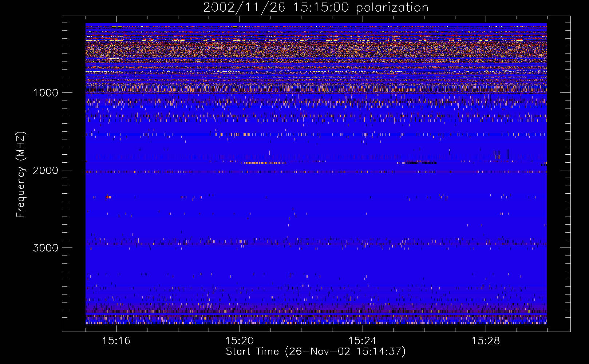Click the '15:16' time tick label
Screen dimensions: 589x364
point(116,341)
